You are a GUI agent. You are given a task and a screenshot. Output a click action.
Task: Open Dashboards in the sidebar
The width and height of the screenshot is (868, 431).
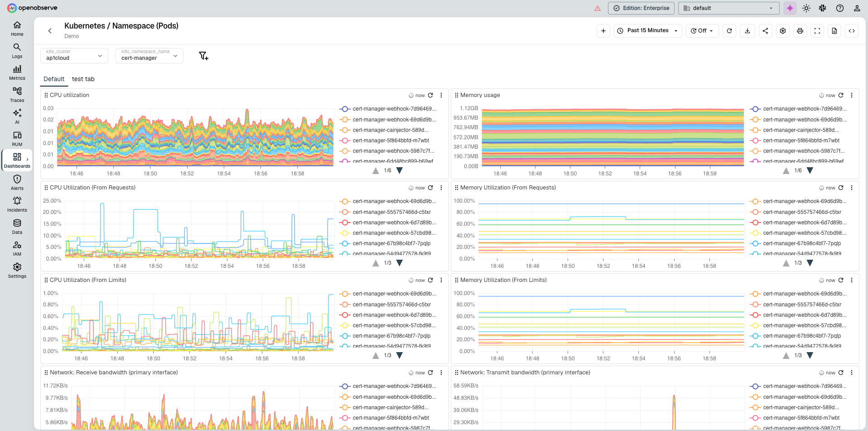tap(17, 160)
